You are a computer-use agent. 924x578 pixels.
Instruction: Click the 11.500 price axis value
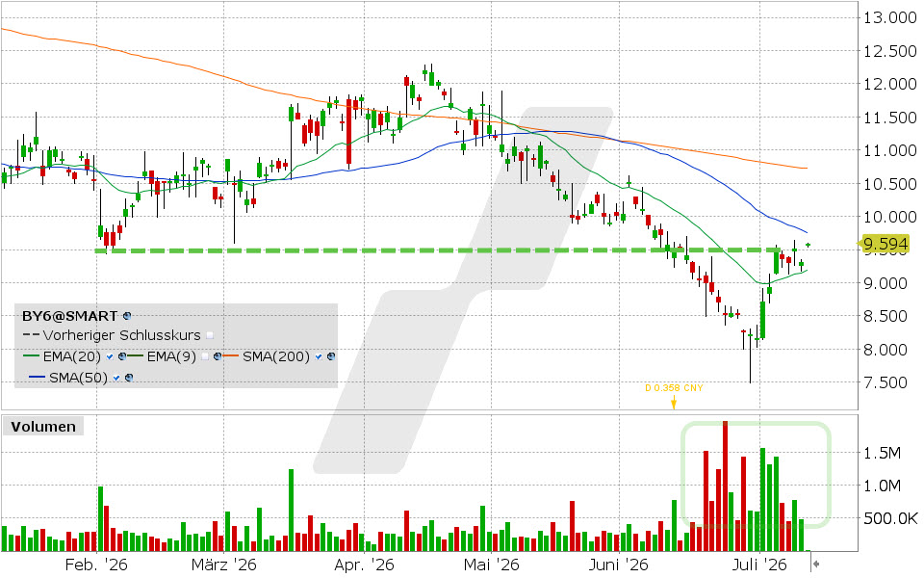(889, 118)
